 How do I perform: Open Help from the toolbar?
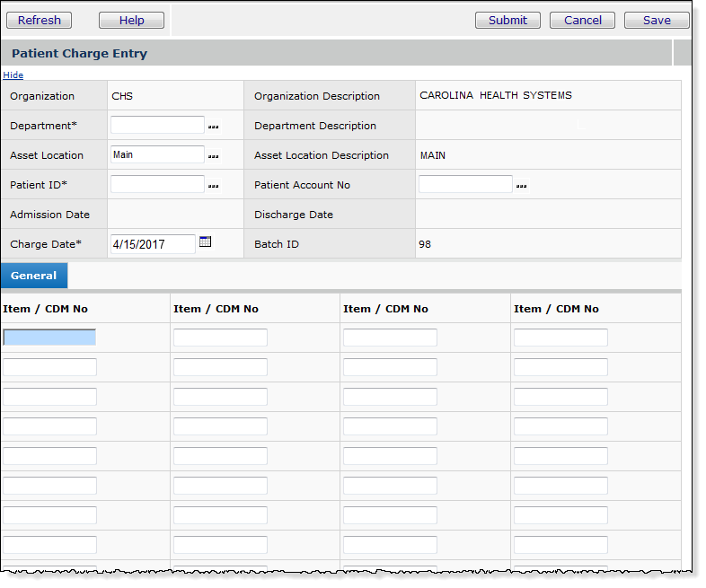pyautogui.click(x=131, y=21)
